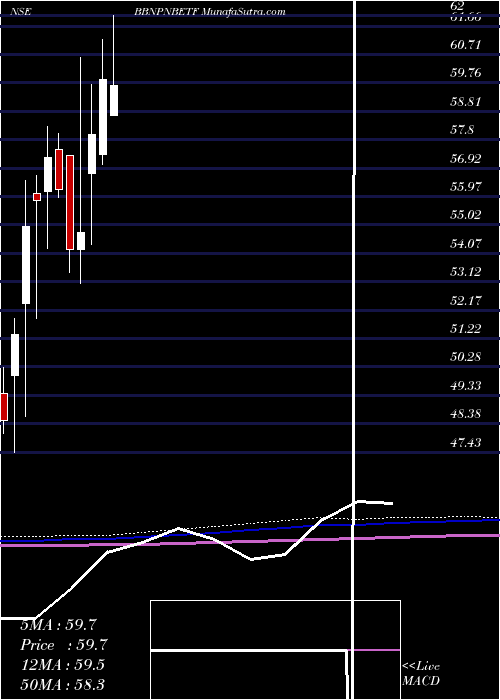The image size is (500, 700).
Task: Click the 52.17 price axis label
Action: pyautogui.click(x=466, y=300)
